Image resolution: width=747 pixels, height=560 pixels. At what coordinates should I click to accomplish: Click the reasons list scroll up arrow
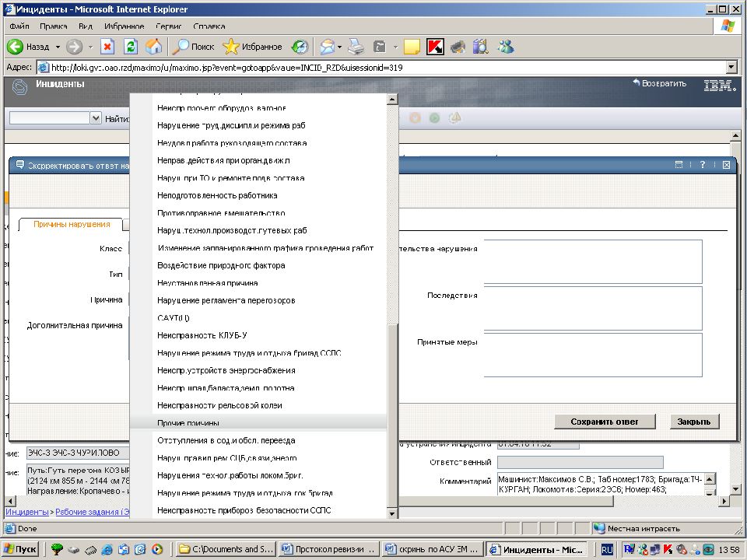(392, 99)
